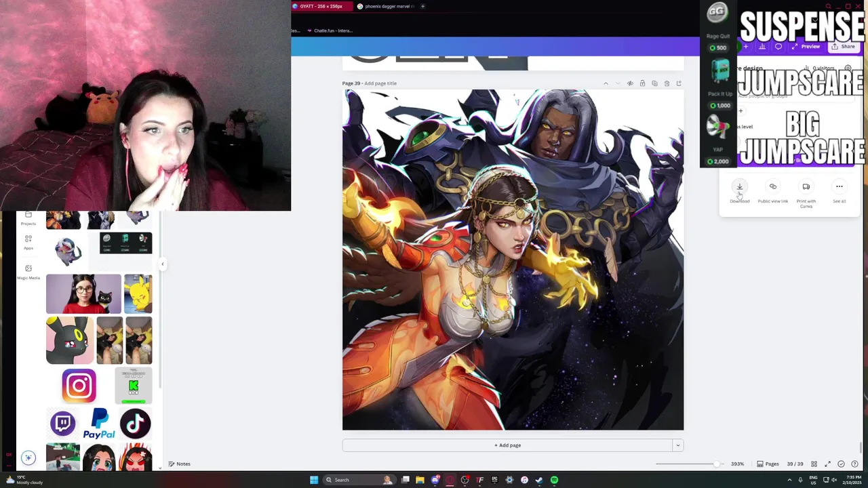Delete page 39 using trash icon
The width and height of the screenshot is (868, 488).
click(x=667, y=83)
